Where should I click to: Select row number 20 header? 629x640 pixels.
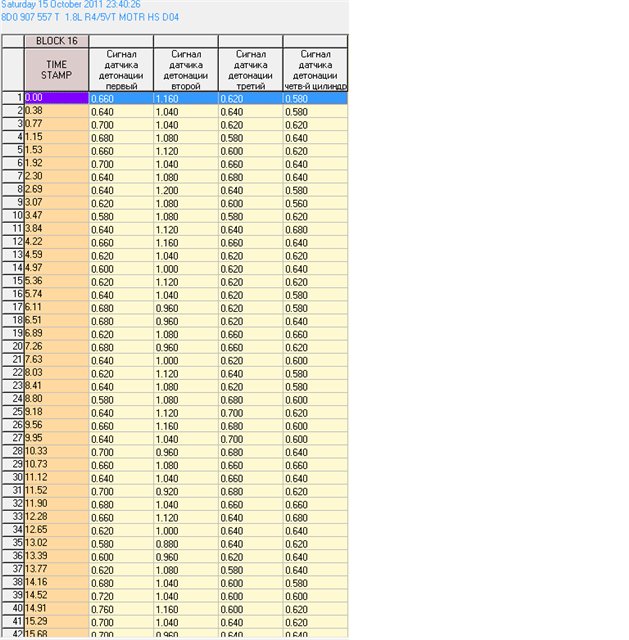13,347
